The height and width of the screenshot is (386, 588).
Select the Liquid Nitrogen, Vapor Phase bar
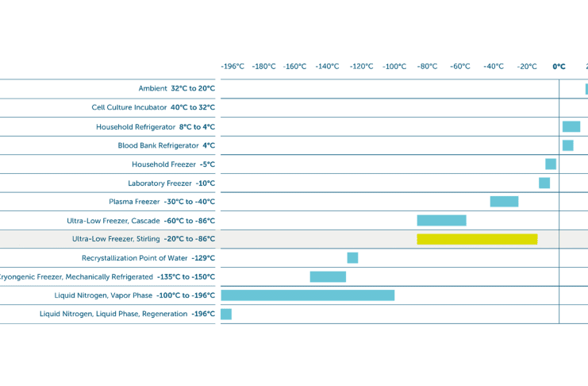(x=308, y=295)
